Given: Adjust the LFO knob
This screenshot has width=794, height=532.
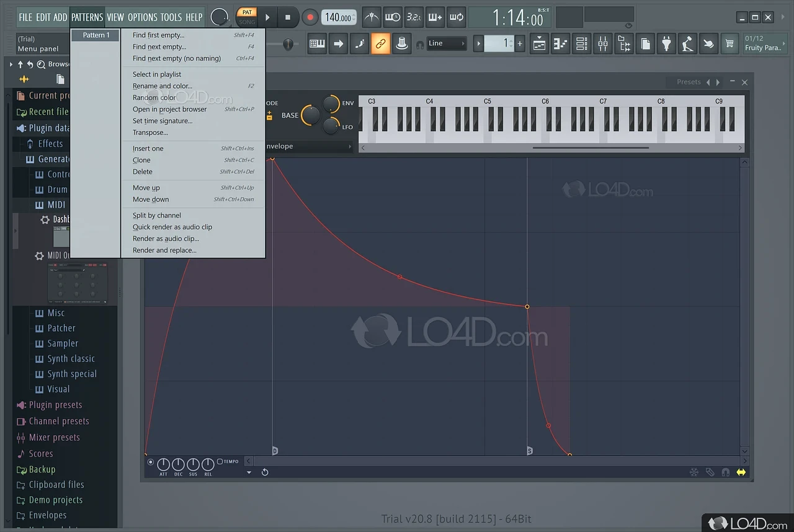Looking at the screenshot, I should click(x=331, y=125).
